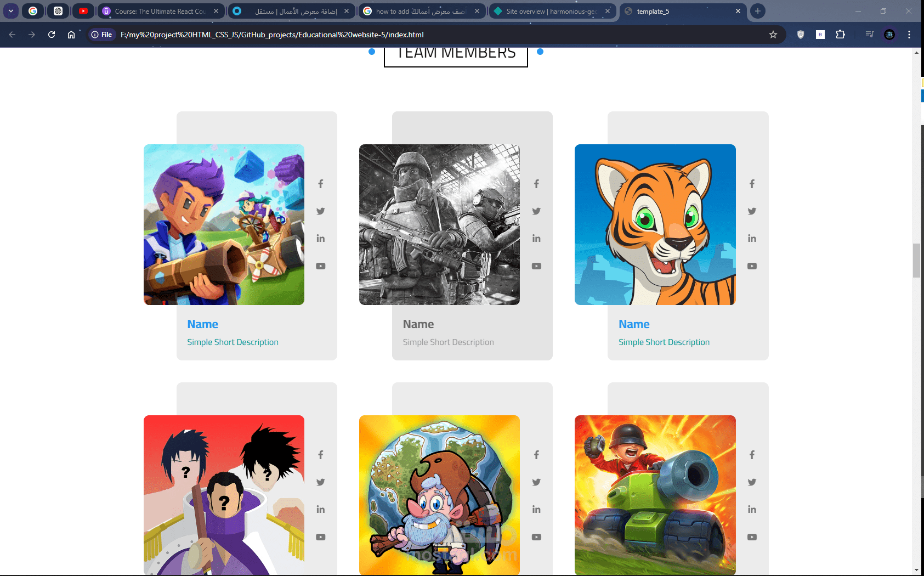Screen dimensions: 924x576
Task: Click the old miner globe image
Action: pyautogui.click(x=439, y=495)
